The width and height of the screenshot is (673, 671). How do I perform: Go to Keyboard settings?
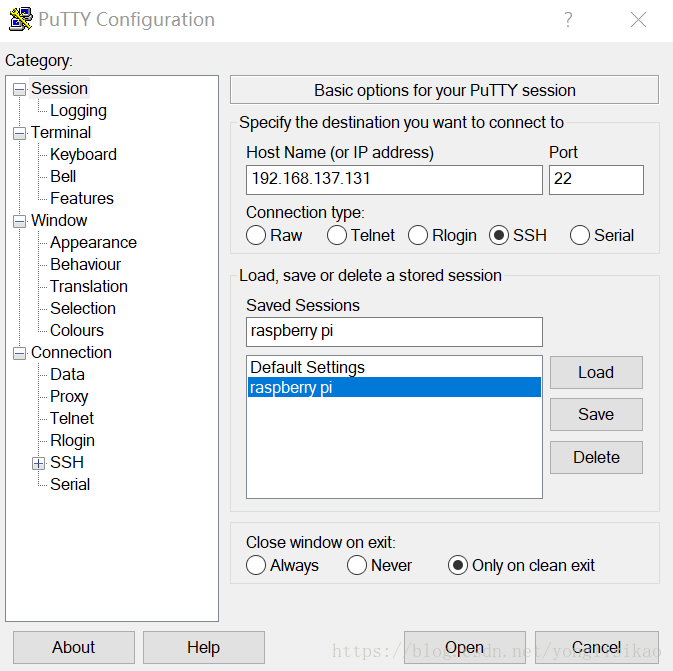[83, 155]
